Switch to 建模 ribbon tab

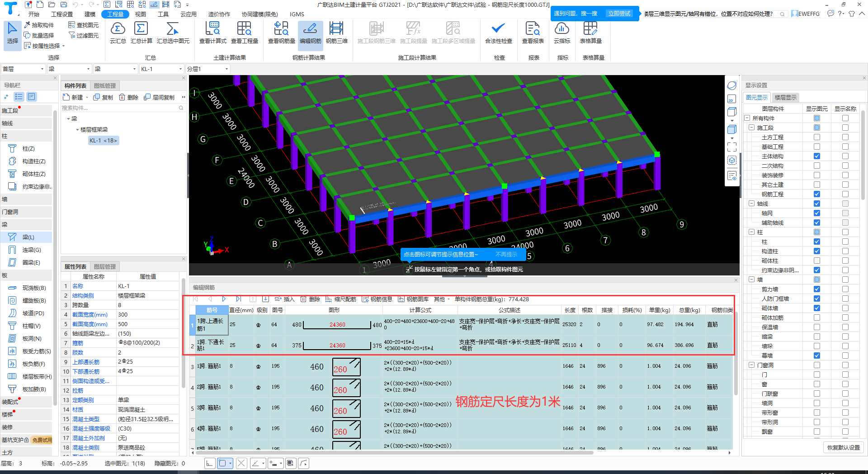pos(90,14)
